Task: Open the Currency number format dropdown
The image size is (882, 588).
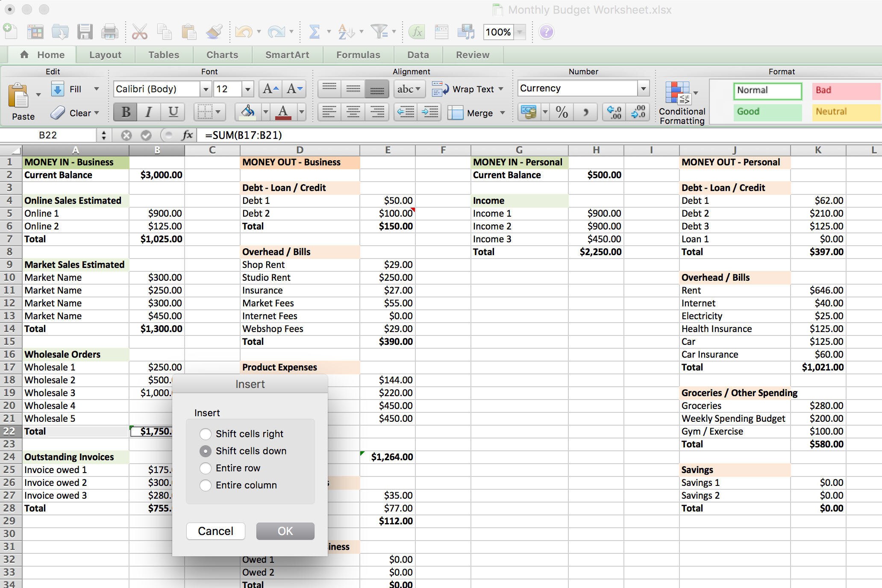Action: 643,88
